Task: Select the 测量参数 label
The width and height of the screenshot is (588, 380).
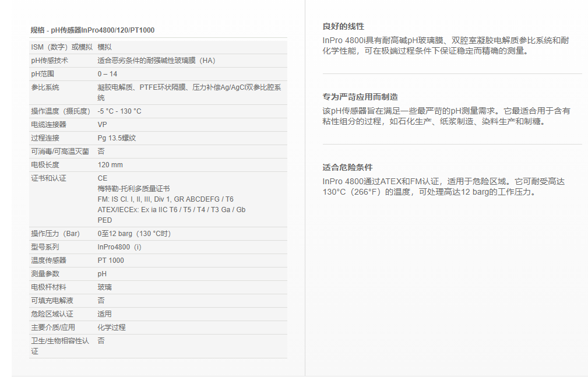Action: 45,274
